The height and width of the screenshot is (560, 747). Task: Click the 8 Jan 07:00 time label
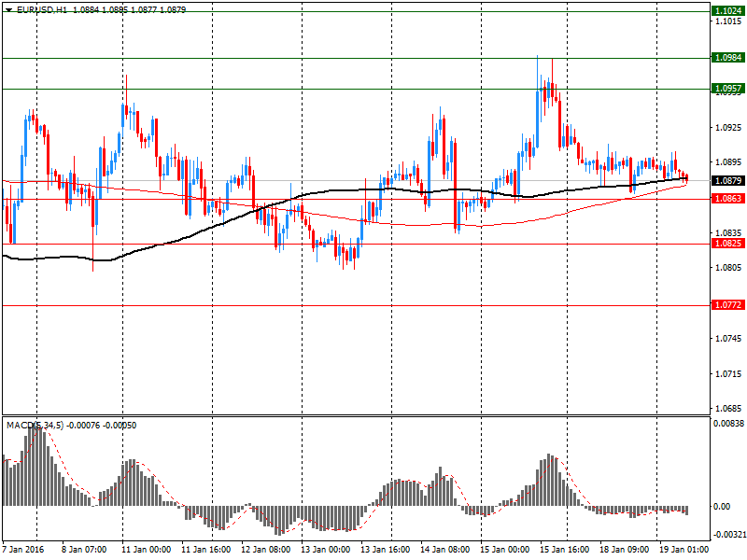(84, 550)
